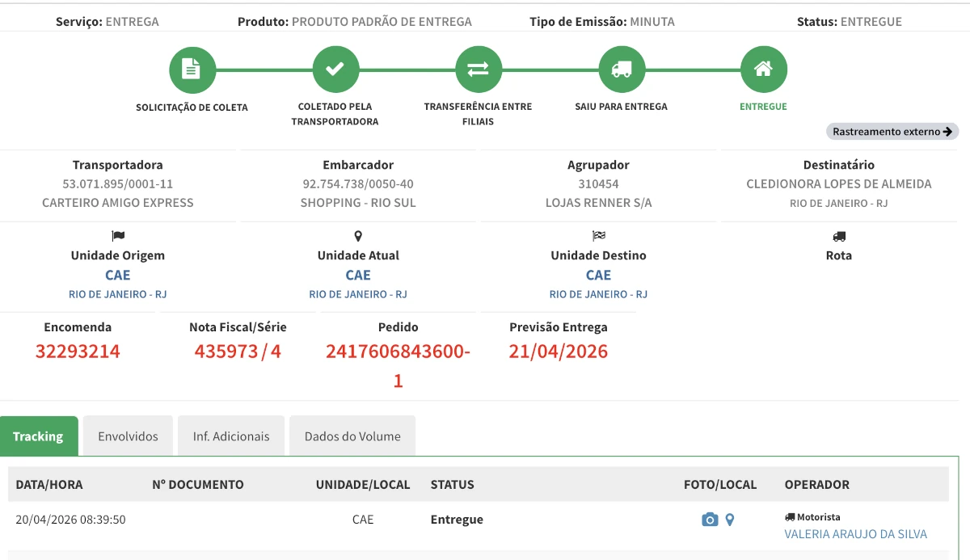970x560 pixels.
Task: Open the delivery location pin in tracking row
Action: (730, 520)
